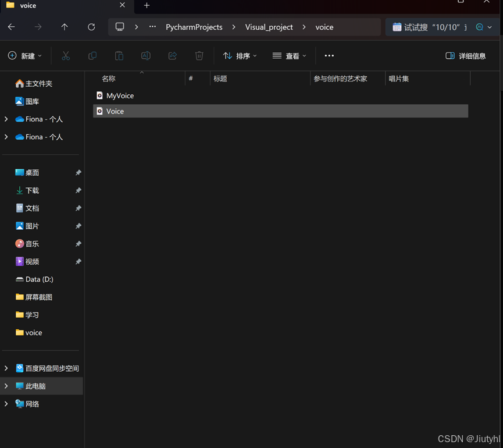
Task: Click the Paste icon in the toolbar
Action: point(119,55)
